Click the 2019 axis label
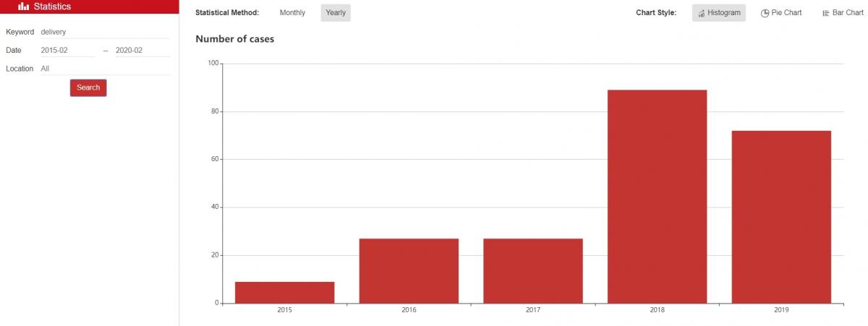 pos(781,310)
